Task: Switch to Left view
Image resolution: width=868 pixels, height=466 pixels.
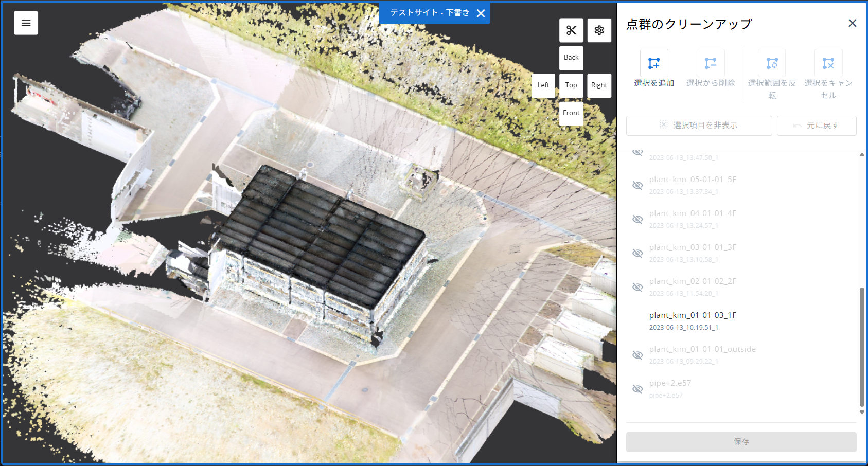Action: pos(543,85)
